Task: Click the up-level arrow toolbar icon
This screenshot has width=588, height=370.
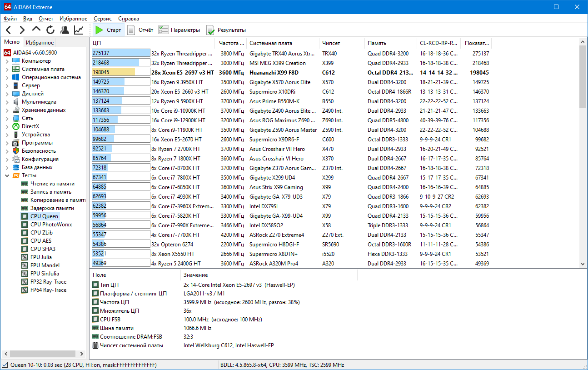Action: pos(36,30)
